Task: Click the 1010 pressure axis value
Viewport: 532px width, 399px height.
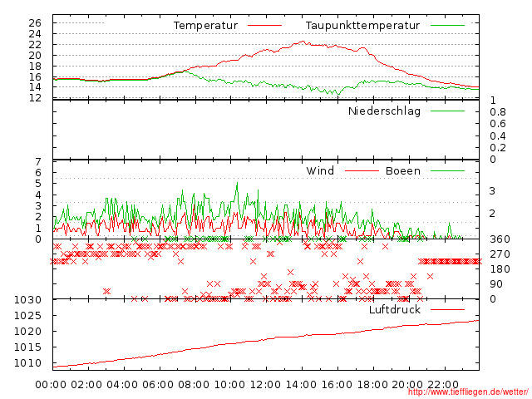Action: click(x=27, y=363)
